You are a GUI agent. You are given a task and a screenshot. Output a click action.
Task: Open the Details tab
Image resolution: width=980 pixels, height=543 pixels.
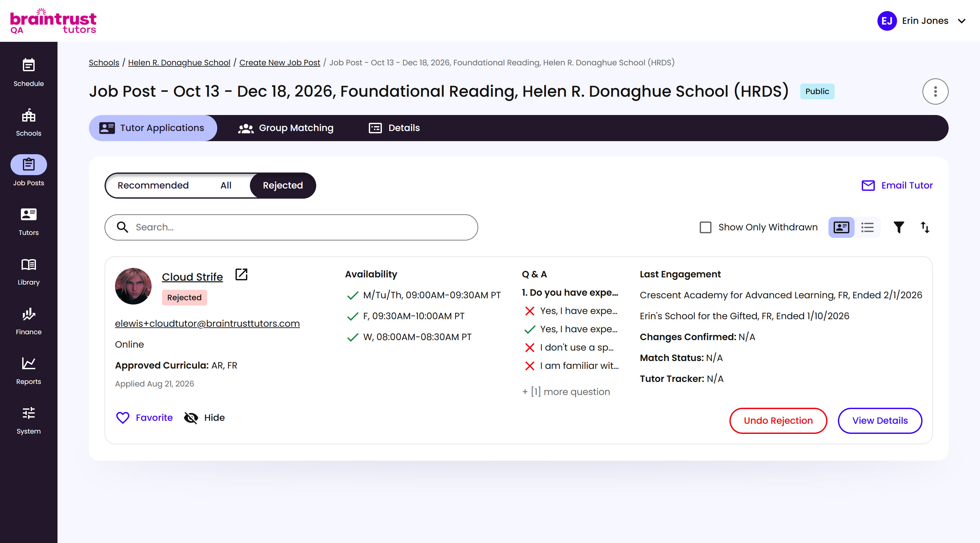click(394, 128)
